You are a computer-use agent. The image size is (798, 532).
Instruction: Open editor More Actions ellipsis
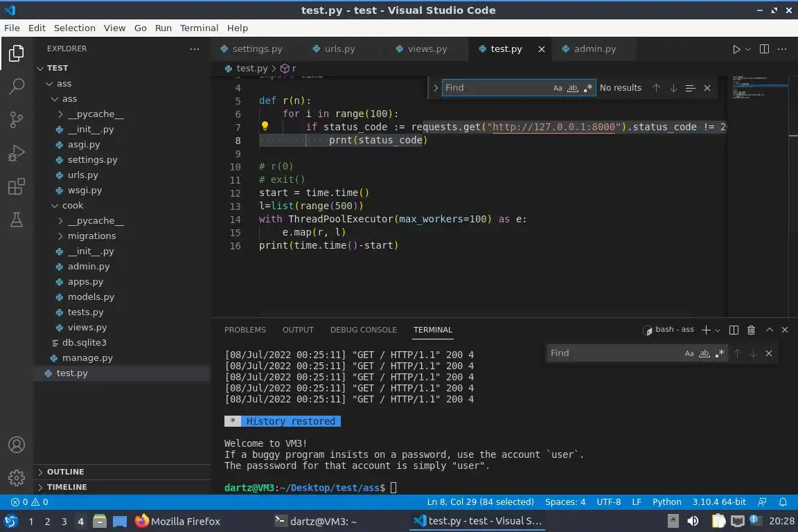click(x=782, y=49)
